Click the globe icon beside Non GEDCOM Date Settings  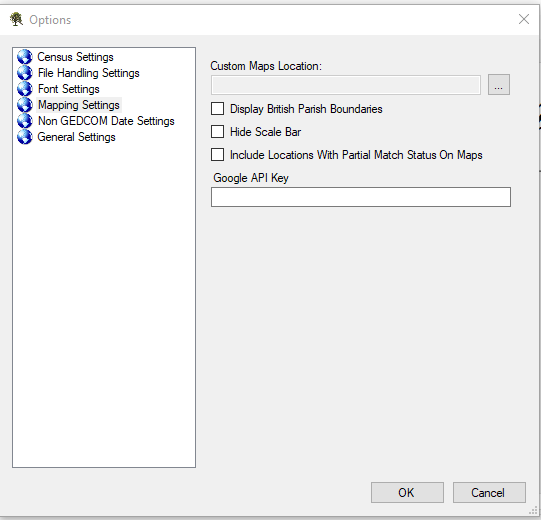[24, 121]
